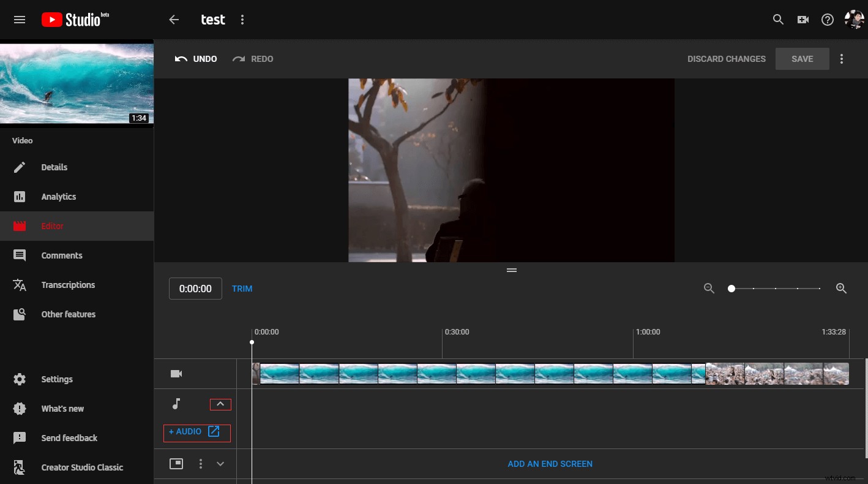Zoom out of the timeline with the minus magnifier
Viewport: 868px width, 484px height.
(709, 288)
